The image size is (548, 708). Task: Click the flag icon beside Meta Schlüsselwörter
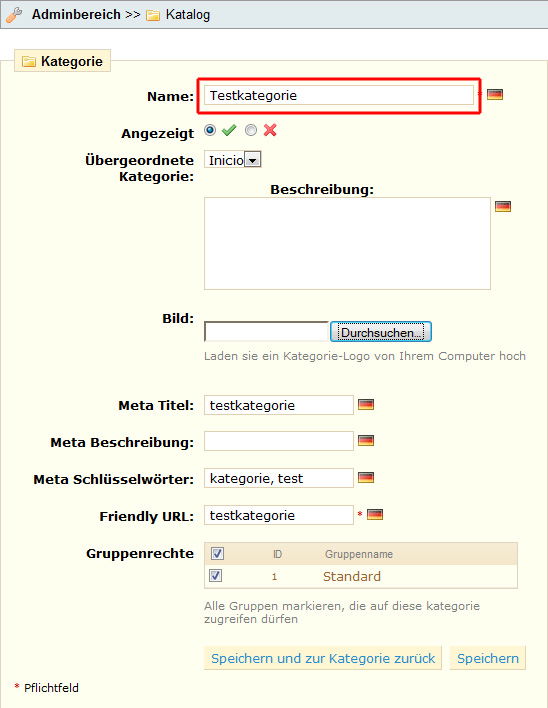366,478
